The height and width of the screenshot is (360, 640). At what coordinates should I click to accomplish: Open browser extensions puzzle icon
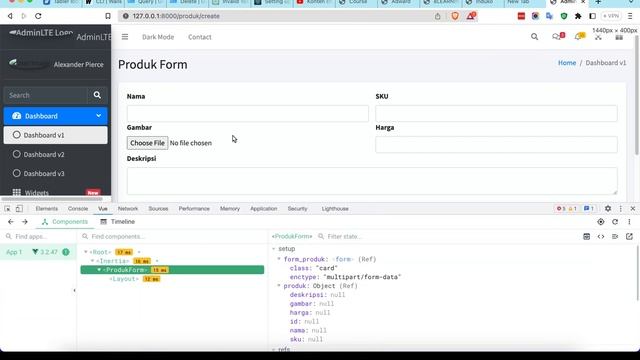coord(578,16)
